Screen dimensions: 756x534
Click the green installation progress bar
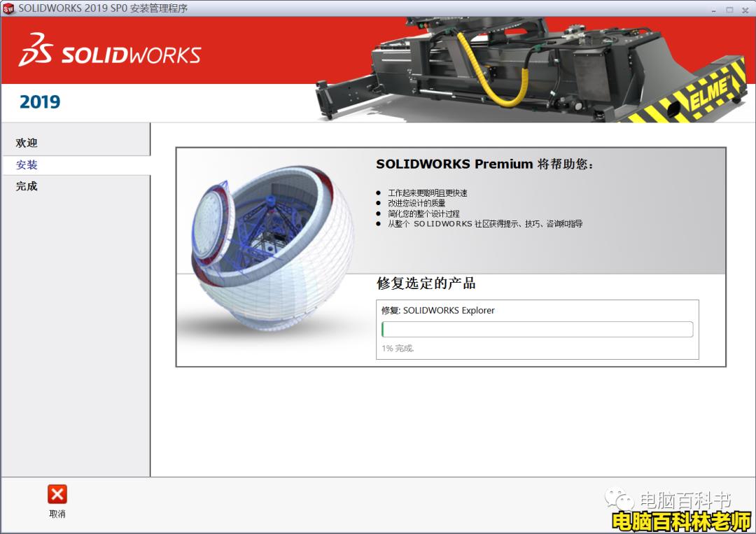coord(536,329)
